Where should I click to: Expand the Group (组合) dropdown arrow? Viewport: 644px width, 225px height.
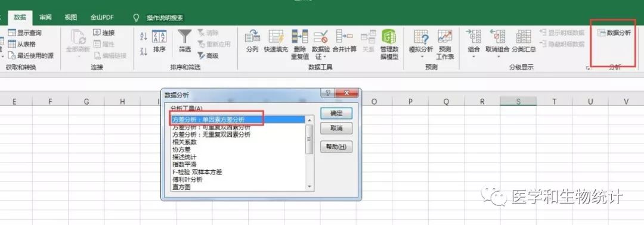tap(473, 57)
